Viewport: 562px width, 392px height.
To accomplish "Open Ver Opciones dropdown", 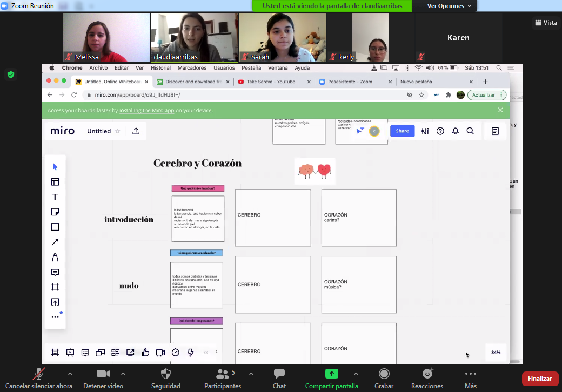I will pos(449,6).
